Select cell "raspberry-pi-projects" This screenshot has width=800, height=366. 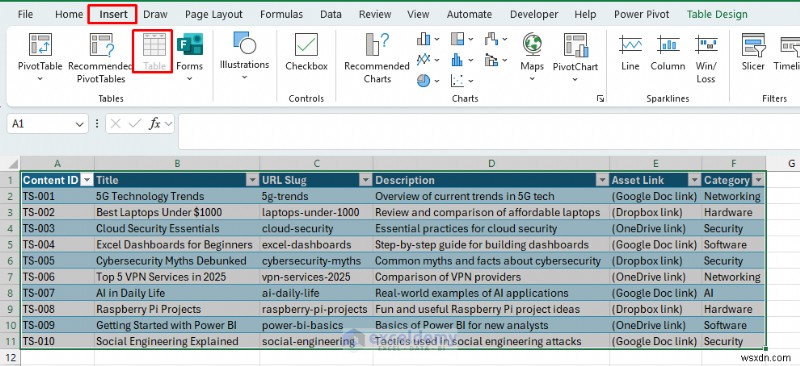click(316, 309)
